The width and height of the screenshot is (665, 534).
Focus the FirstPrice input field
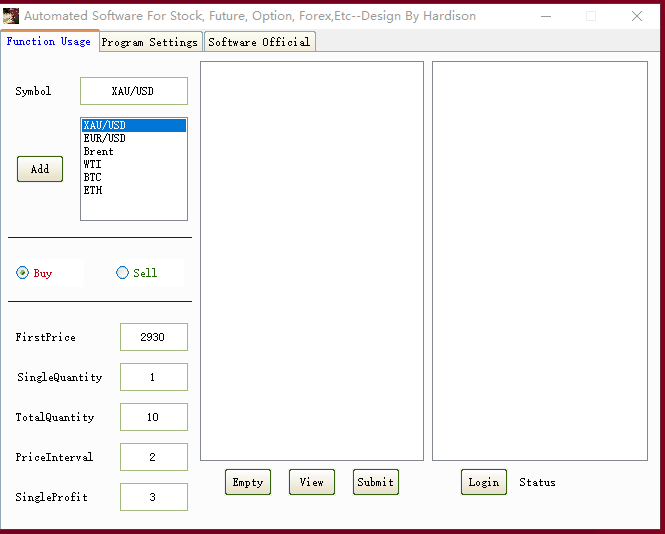153,337
